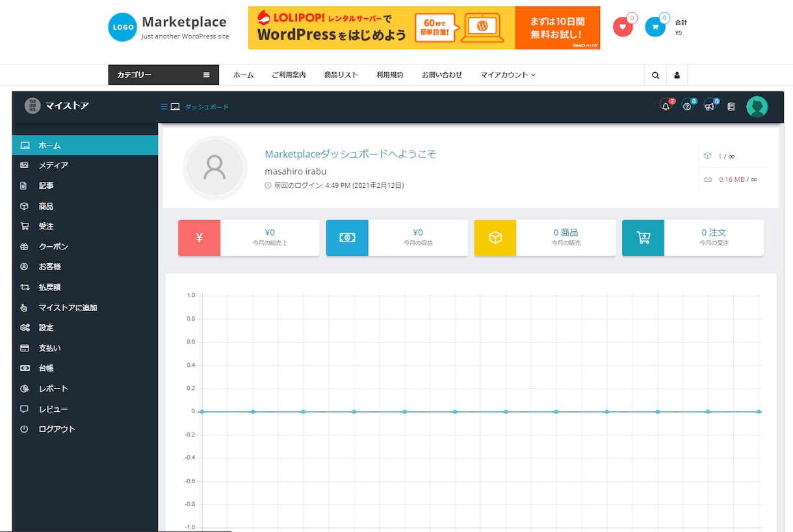Open レビュー in the sidebar
This screenshot has height=532, width=793.
pos(85,409)
